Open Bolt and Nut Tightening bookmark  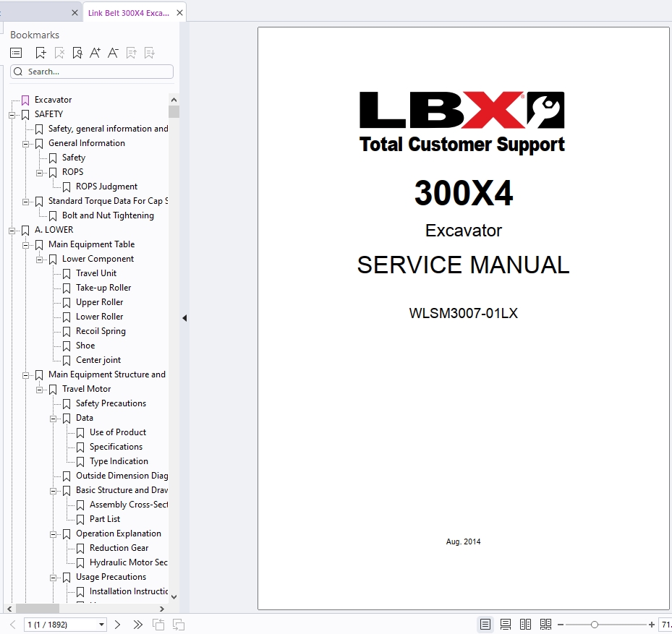click(108, 215)
